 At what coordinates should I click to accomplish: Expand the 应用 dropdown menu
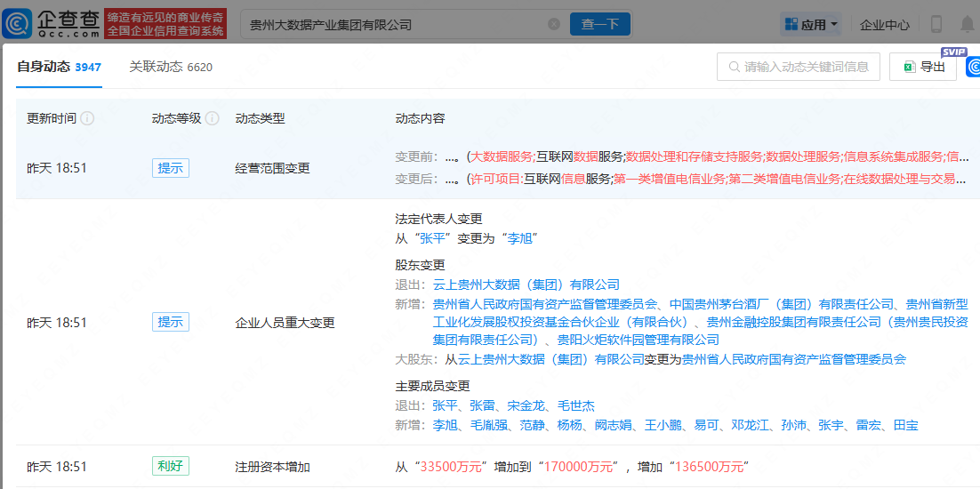(810, 25)
